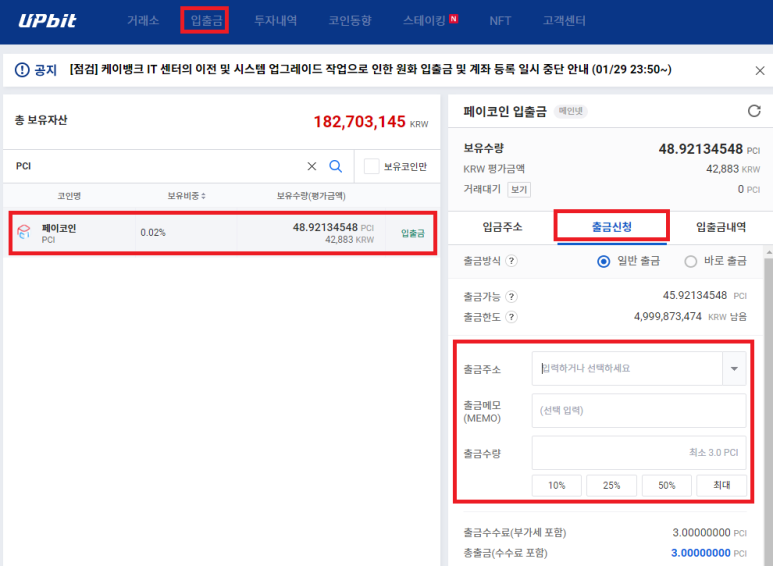Click the UPbit logo
773x566 pixels.
point(47,20)
